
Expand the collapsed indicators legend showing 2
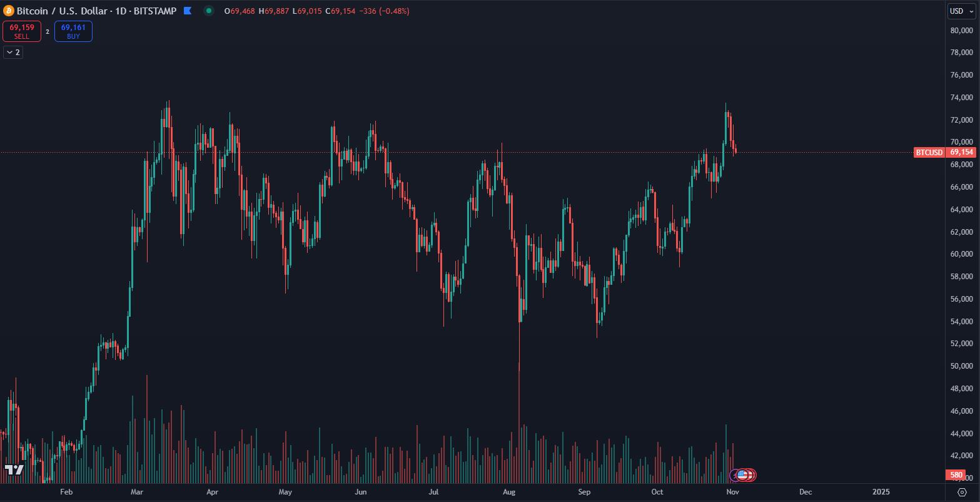pyautogui.click(x=13, y=53)
